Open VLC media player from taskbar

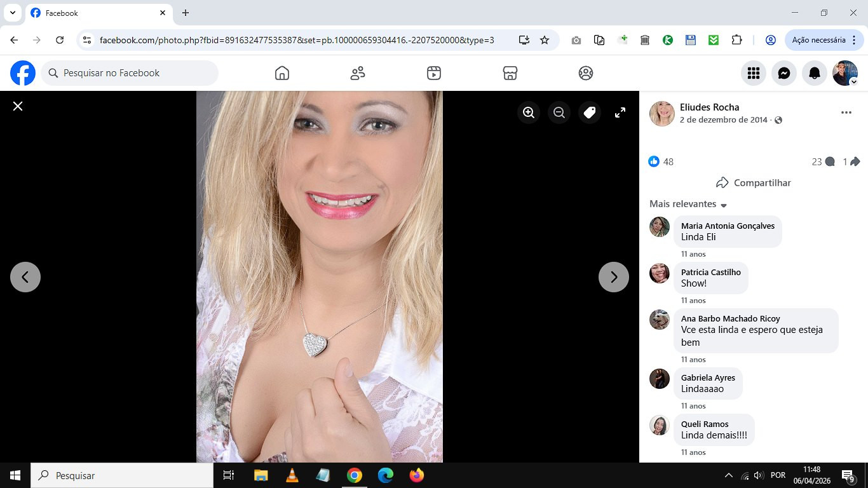292,475
